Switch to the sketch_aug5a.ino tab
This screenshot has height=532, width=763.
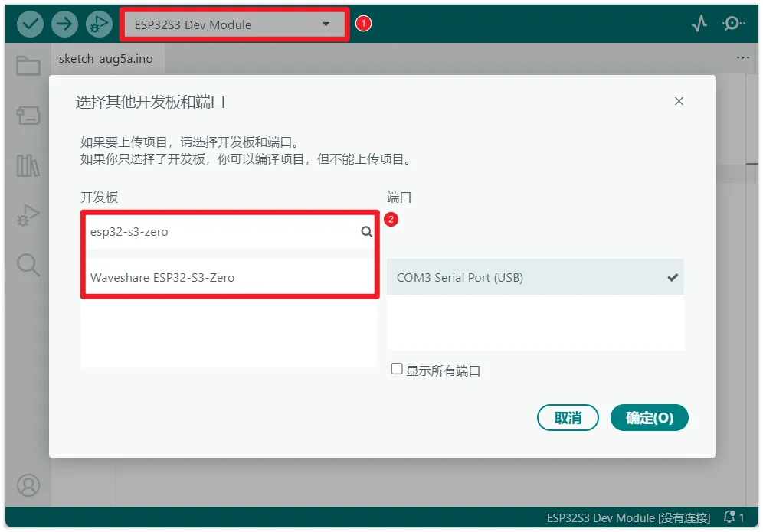(106, 58)
